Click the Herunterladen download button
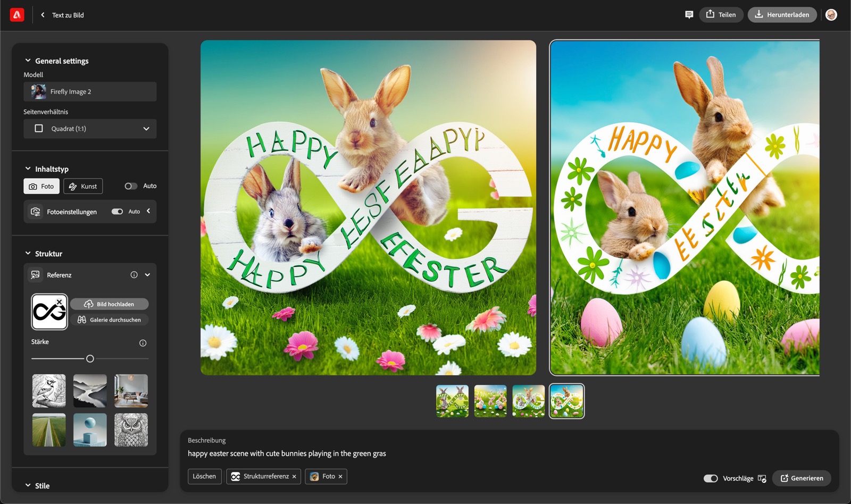851x504 pixels. [782, 15]
